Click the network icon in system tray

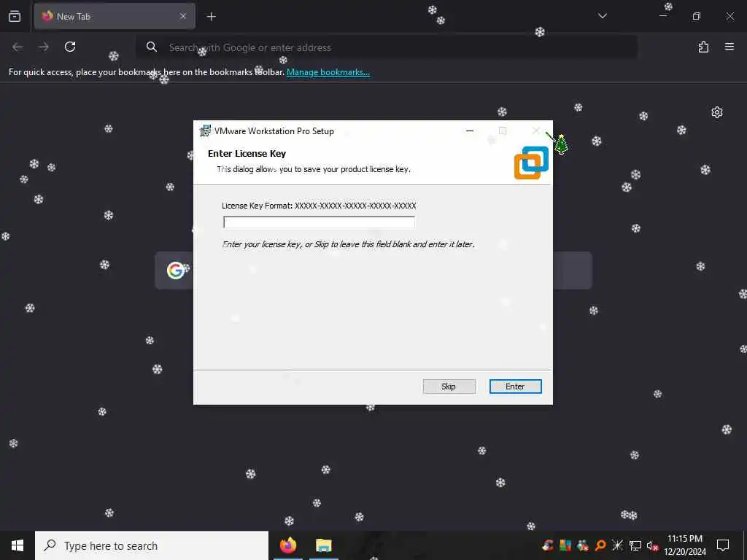click(635, 545)
